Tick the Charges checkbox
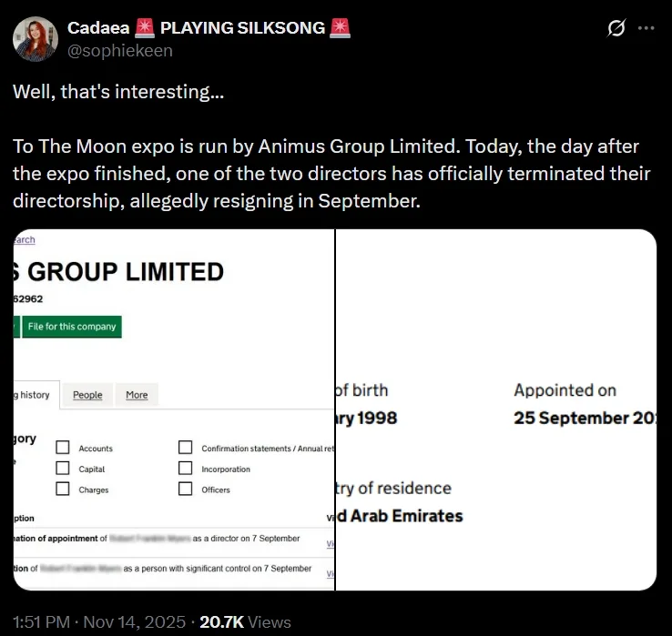The image size is (672, 636). 63,490
